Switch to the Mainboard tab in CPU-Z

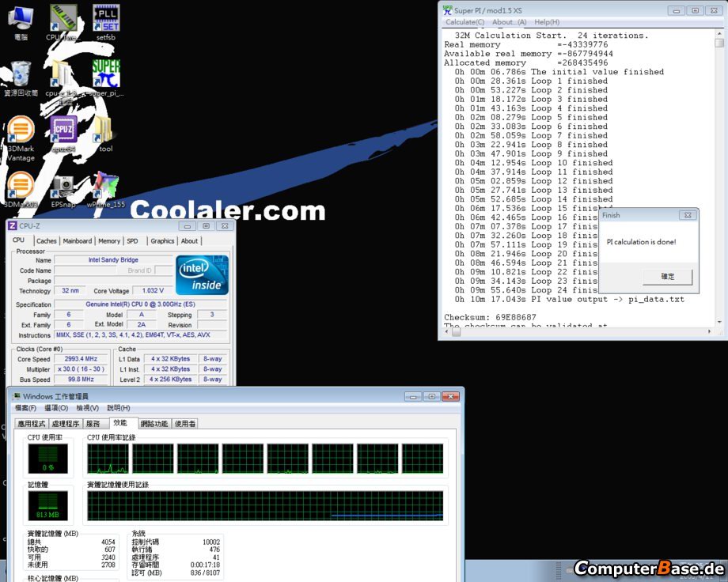[x=78, y=241]
